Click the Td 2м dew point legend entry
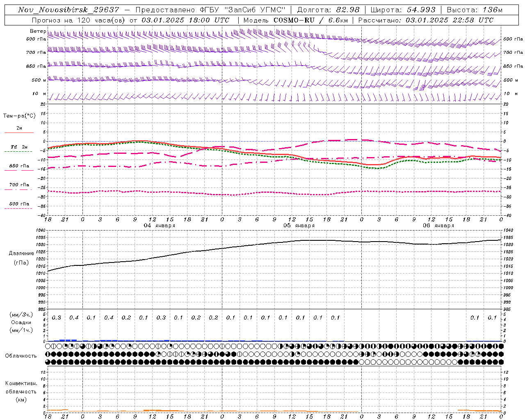 pos(19,147)
